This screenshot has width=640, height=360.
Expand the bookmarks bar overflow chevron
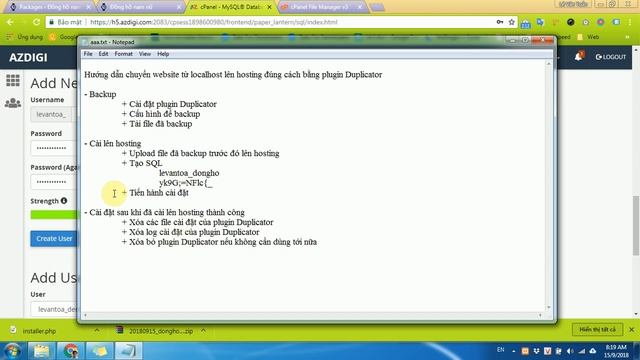coord(627,37)
